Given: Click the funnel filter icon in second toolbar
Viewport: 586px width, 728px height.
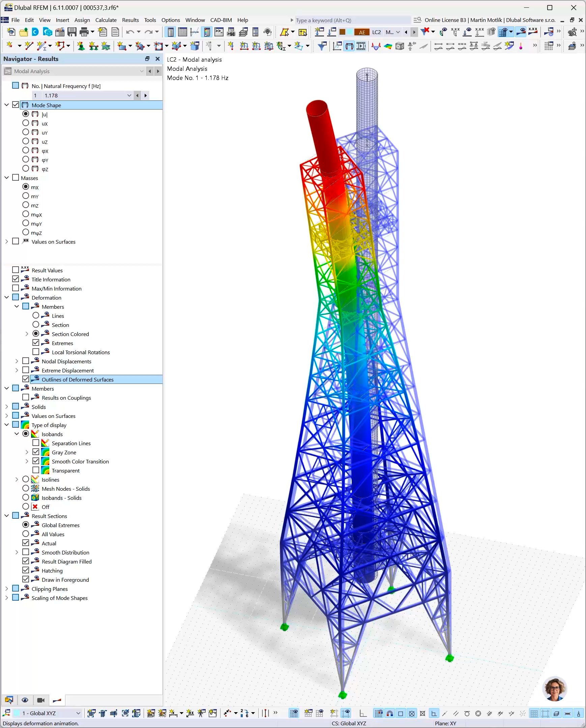Looking at the screenshot, I should pyautogui.click(x=322, y=46).
